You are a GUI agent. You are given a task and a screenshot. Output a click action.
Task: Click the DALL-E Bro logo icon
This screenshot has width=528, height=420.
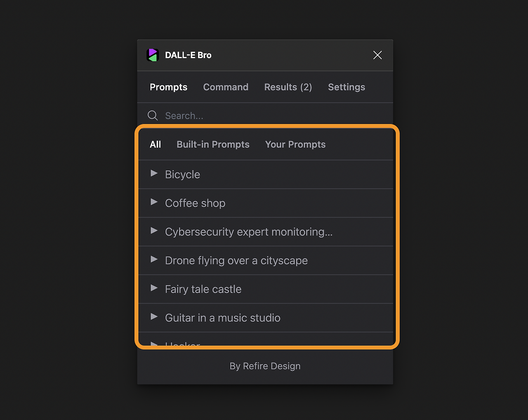pos(153,55)
